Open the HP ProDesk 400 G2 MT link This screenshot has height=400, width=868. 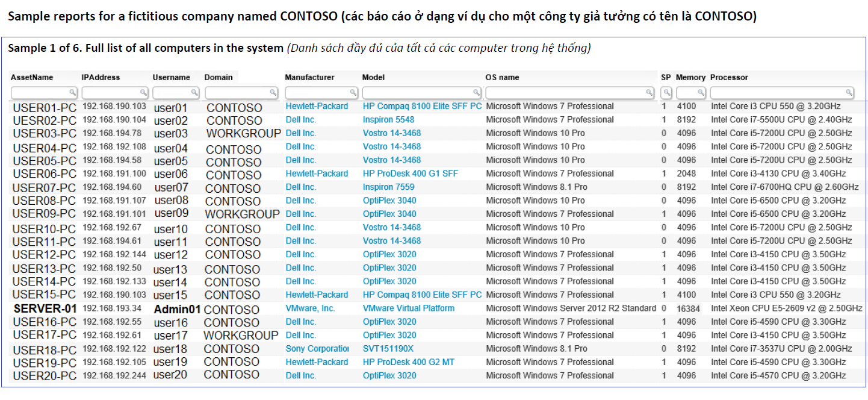pyautogui.click(x=409, y=362)
